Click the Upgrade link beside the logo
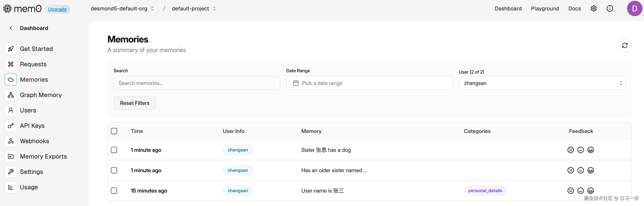The image size is (644, 206). (57, 9)
